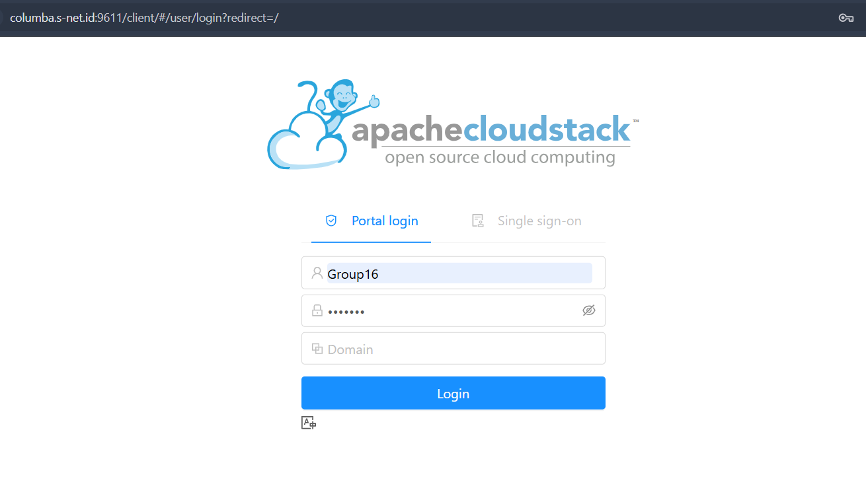866x504 pixels.
Task: Focus the username field containing Group16
Action: (453, 273)
